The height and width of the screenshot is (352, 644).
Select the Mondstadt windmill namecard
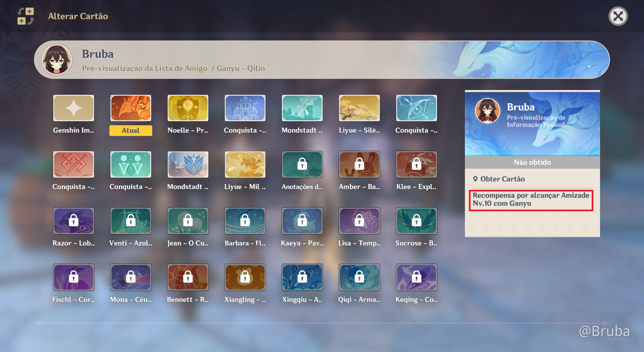click(302, 108)
